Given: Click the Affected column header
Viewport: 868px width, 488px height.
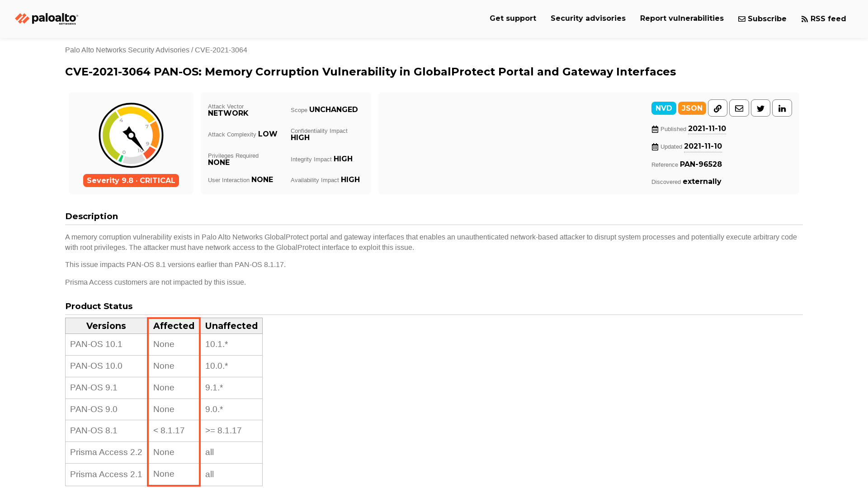Looking at the screenshot, I should [x=174, y=326].
